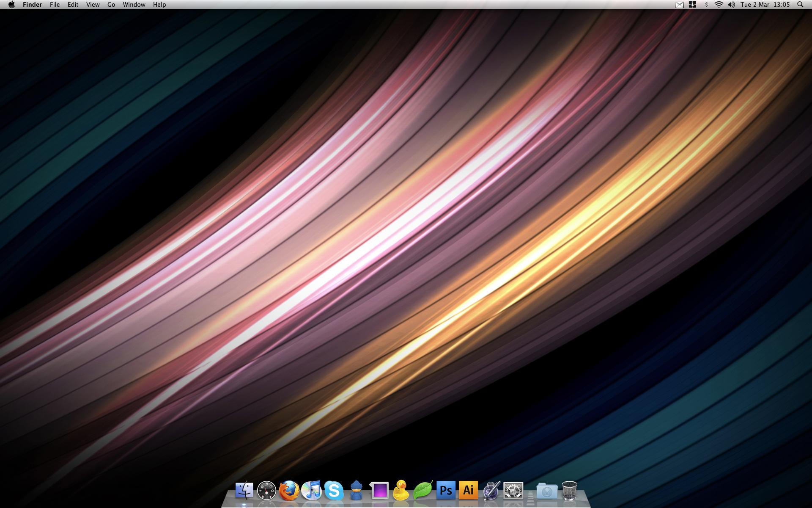The height and width of the screenshot is (508, 812).
Task: Open Skype from the dock
Action: [334, 491]
